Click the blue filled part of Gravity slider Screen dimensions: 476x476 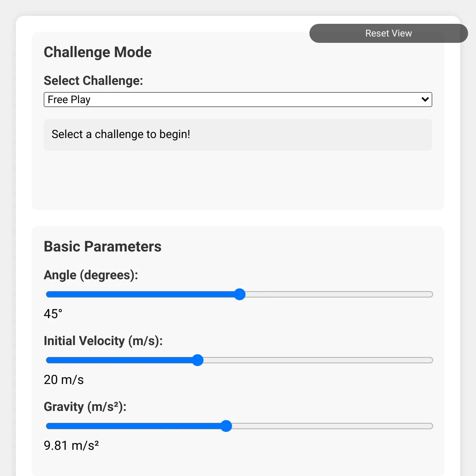135,426
